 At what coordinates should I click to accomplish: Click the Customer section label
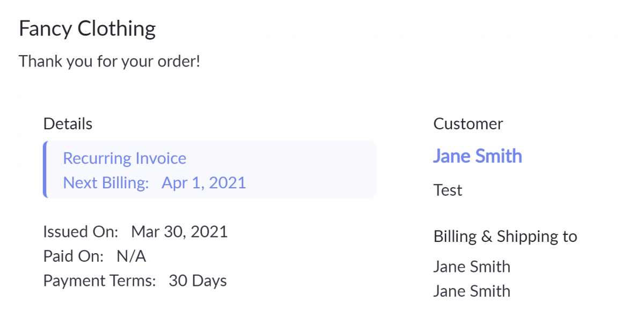tap(468, 124)
